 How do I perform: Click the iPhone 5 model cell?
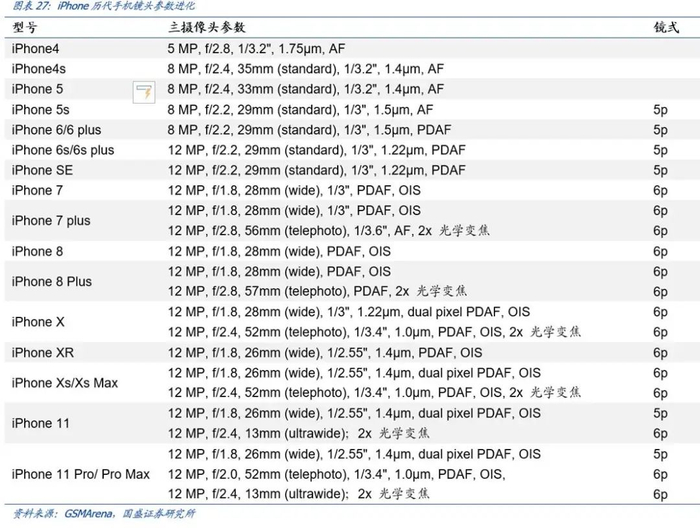pos(38,89)
